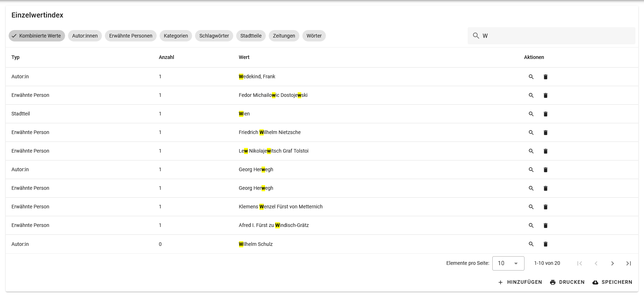Click search icon for Wedekind, Frank row
Screen dimensions: 644x297
click(x=531, y=77)
